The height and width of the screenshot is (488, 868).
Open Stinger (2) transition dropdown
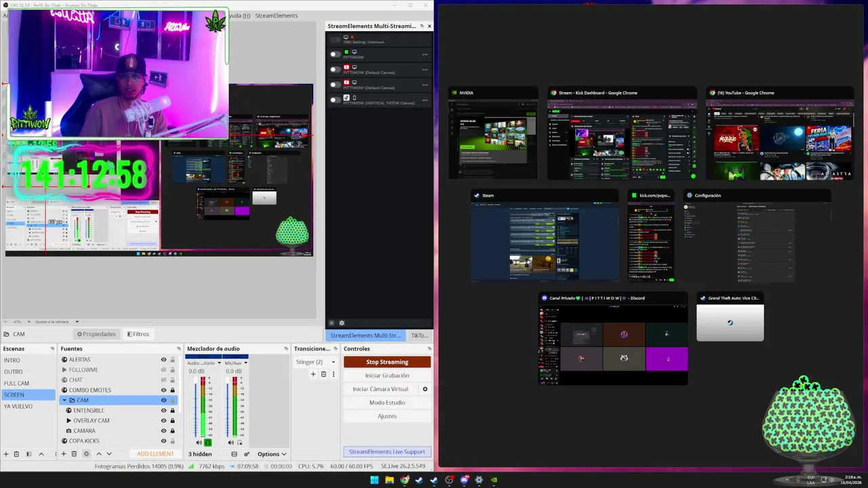315,362
